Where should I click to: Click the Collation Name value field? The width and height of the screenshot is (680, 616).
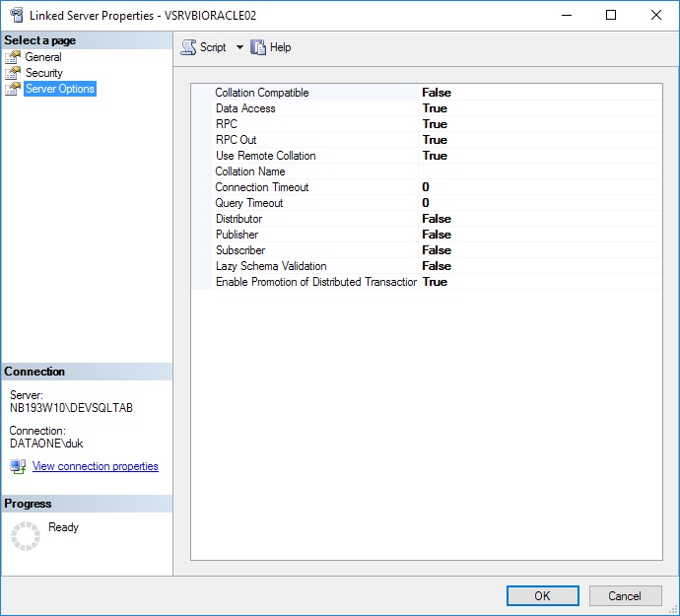tap(539, 171)
